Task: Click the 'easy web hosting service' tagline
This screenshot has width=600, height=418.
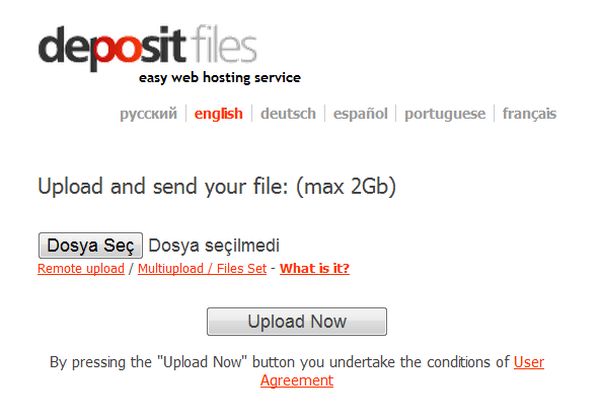Action: pyautogui.click(x=219, y=77)
